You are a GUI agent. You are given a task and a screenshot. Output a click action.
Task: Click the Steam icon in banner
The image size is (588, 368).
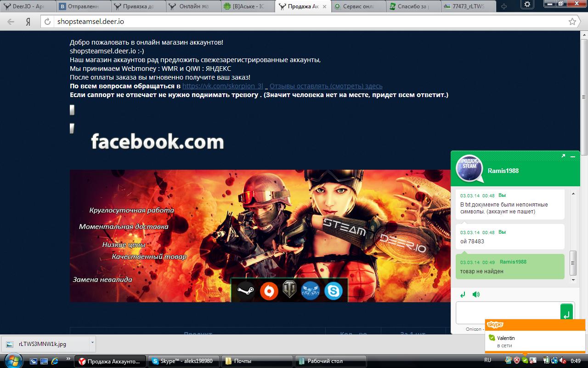245,291
